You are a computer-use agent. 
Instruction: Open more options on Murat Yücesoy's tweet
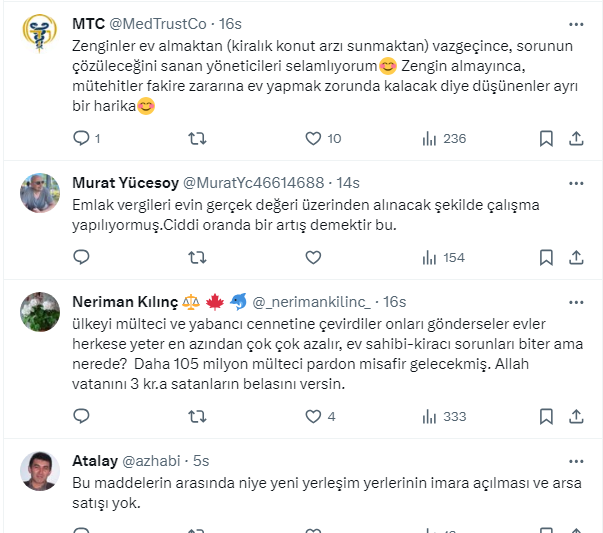[576, 183]
